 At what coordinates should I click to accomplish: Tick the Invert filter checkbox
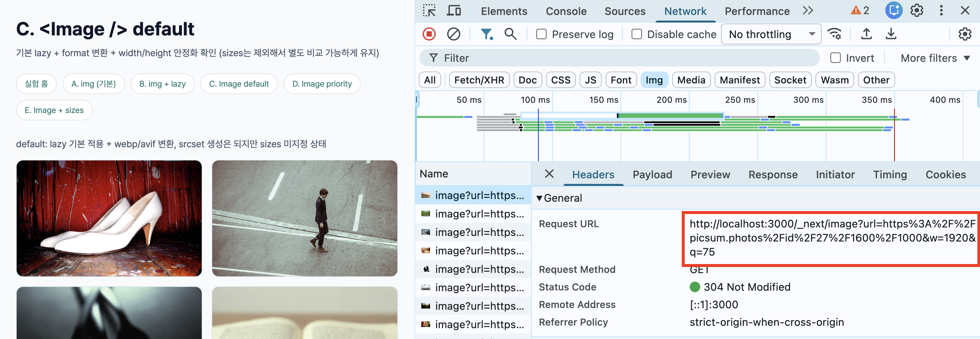tap(836, 58)
